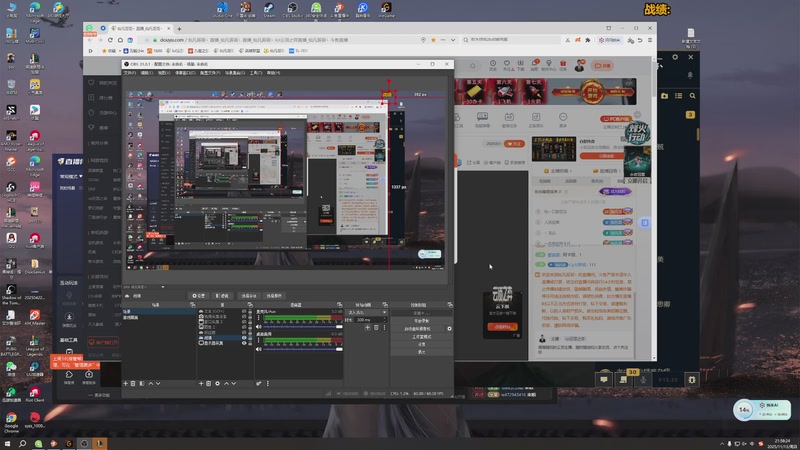
Task: Move the selected scene down
Action: (x=158, y=383)
